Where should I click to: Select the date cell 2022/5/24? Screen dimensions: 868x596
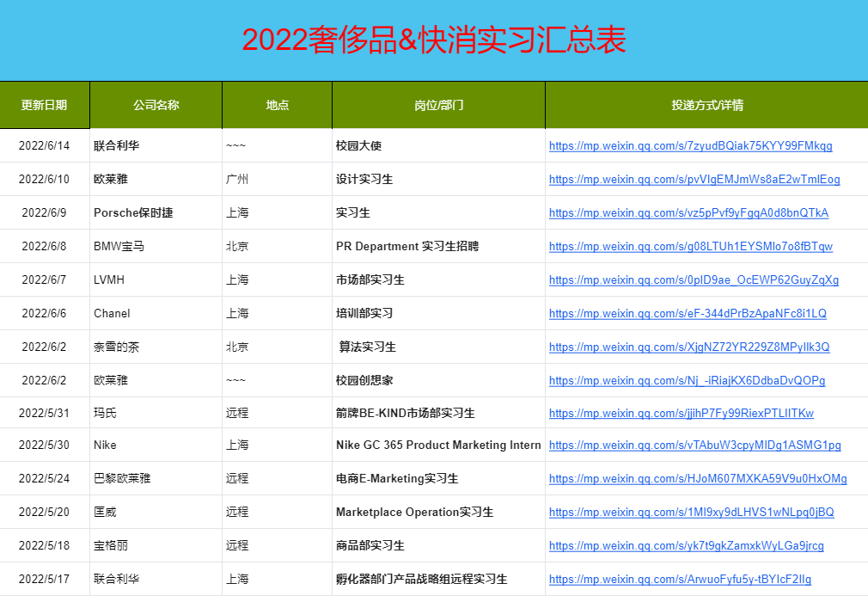pos(45,478)
